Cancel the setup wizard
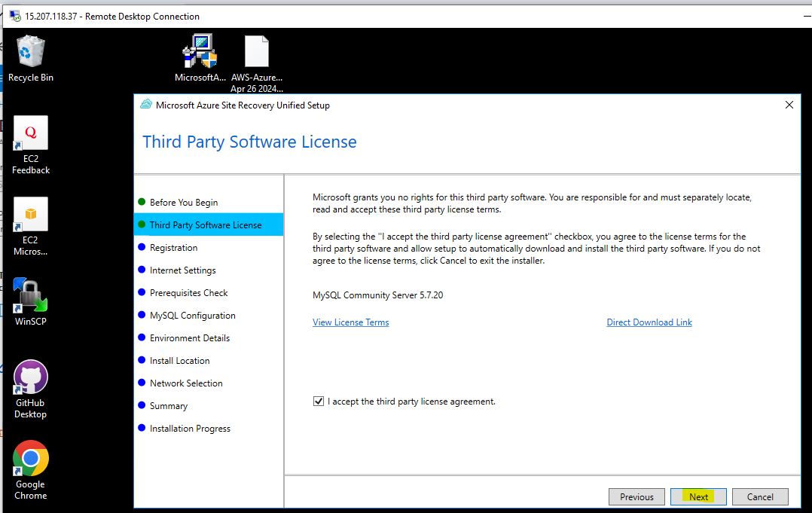This screenshot has height=513, width=812. click(x=760, y=496)
